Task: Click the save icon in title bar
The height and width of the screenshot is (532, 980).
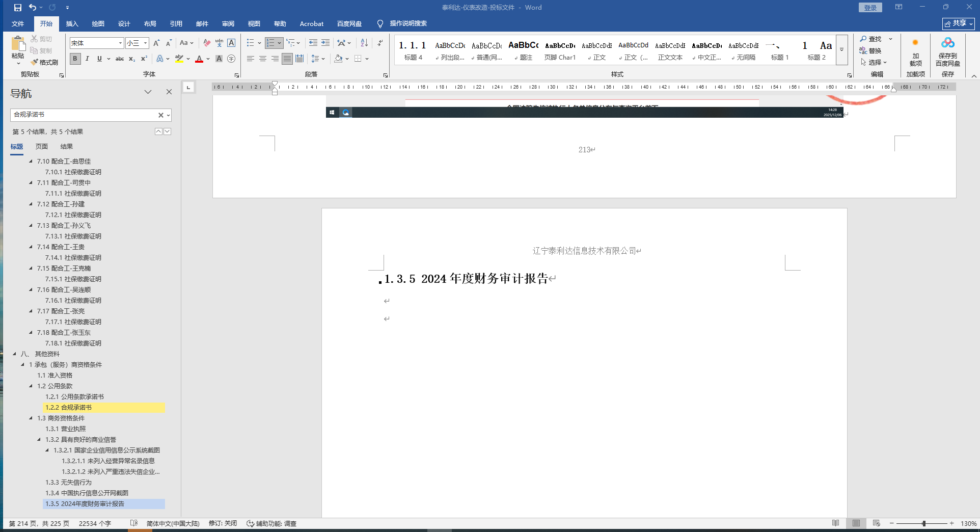Action: (18, 8)
